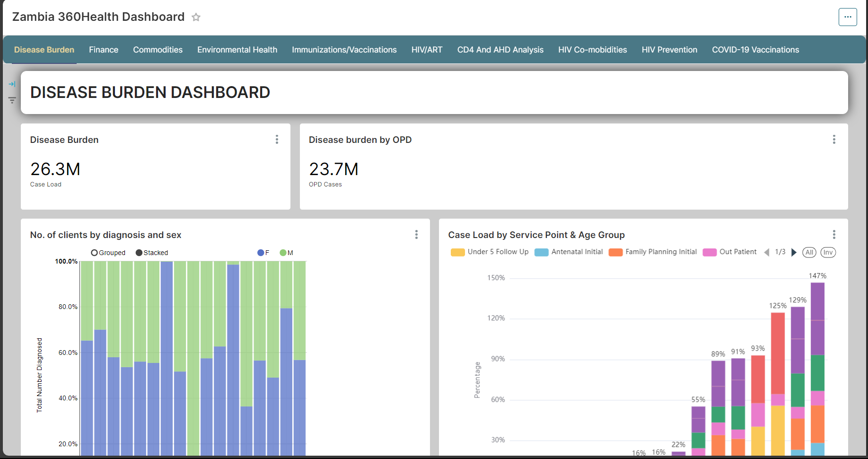The width and height of the screenshot is (868, 459).
Task: Expand the filter bar with the arrow icon
Action: click(12, 84)
